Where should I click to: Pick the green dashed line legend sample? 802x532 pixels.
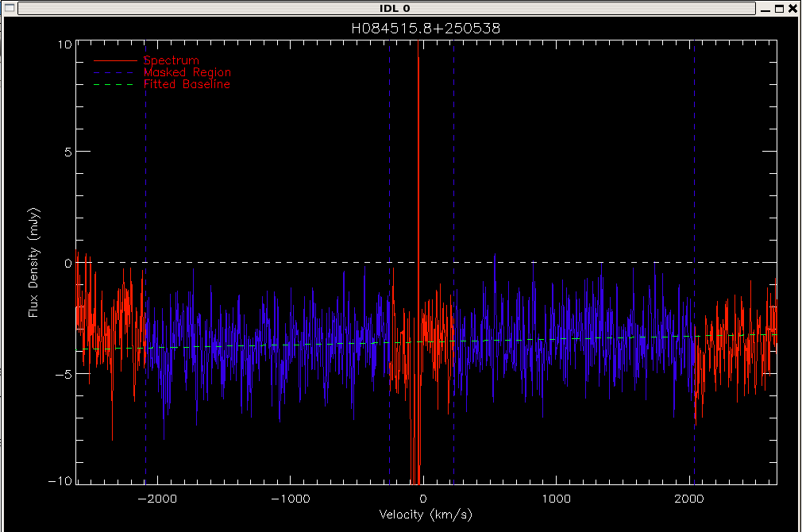coord(114,84)
